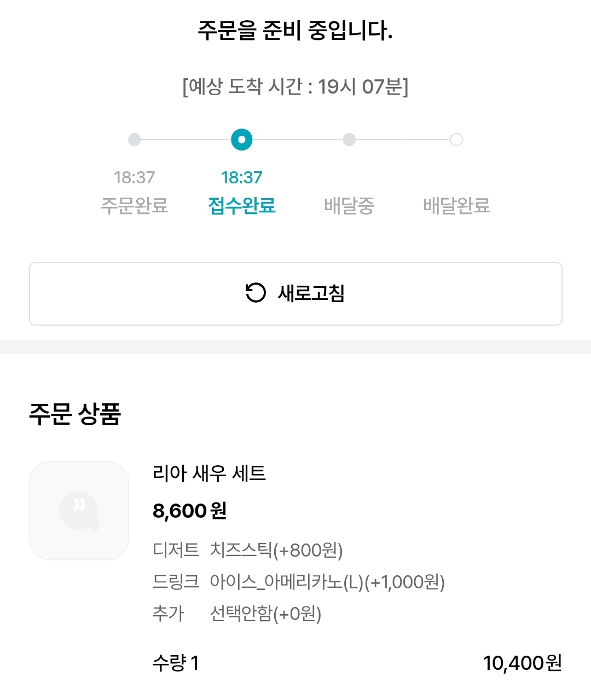591x700 pixels.
Task: Click the gray 주문완료 progress dot
Action: tap(134, 140)
